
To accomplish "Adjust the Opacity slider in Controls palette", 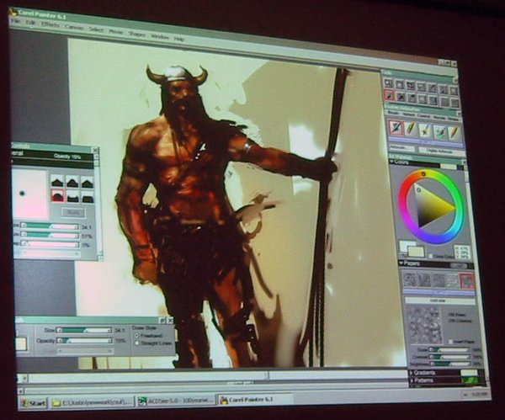I will pos(84,340).
